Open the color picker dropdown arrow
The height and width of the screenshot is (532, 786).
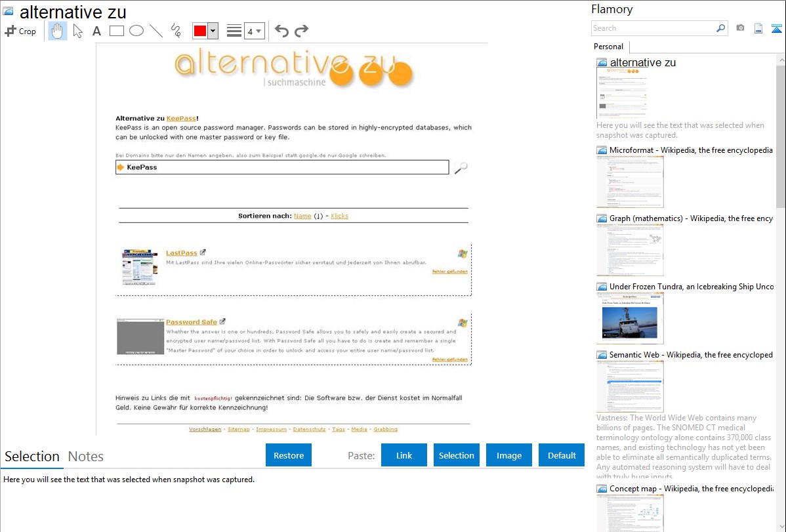tap(213, 31)
